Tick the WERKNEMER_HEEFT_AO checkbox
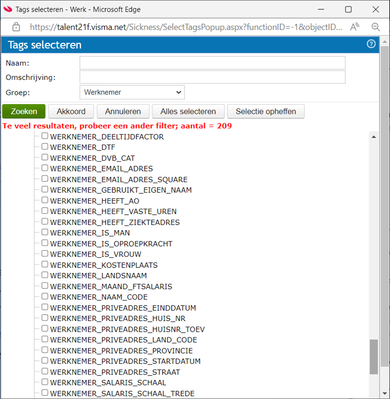This screenshot has width=390, height=399. 45,200
